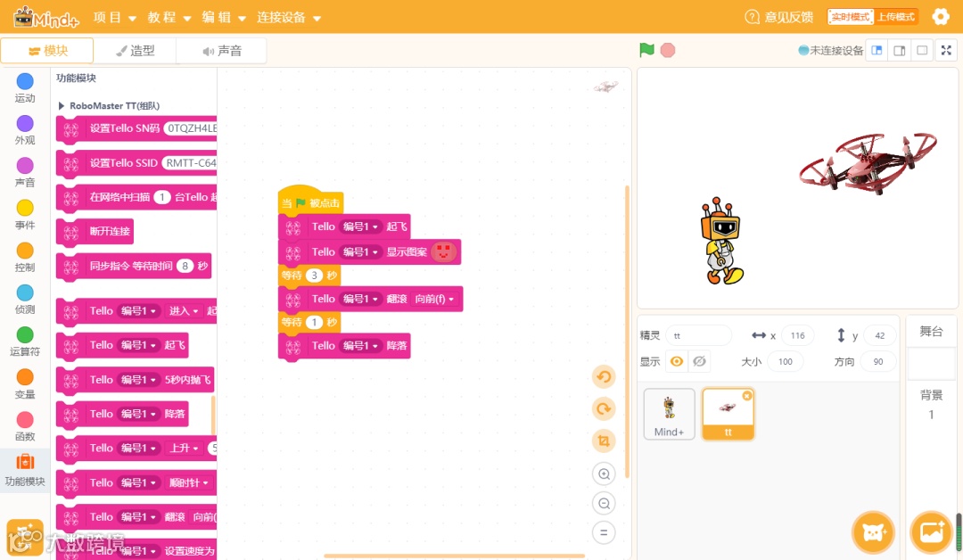This screenshot has height=560, width=963.
Task: Show the sprite with eye icon
Action: 676,361
